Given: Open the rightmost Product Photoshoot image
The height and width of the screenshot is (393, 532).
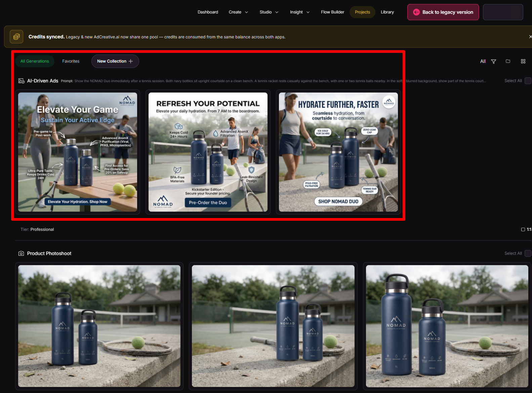Looking at the screenshot, I should (447, 326).
